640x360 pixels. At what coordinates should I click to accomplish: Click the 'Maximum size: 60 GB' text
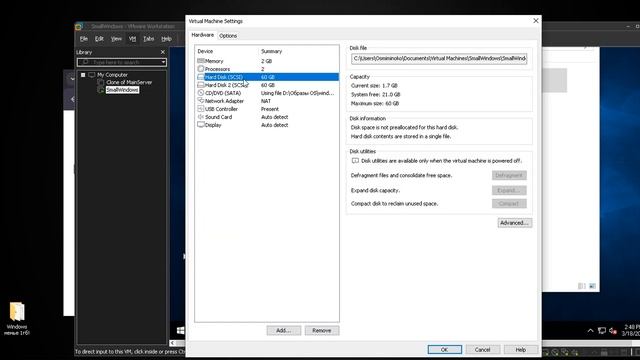(x=375, y=103)
